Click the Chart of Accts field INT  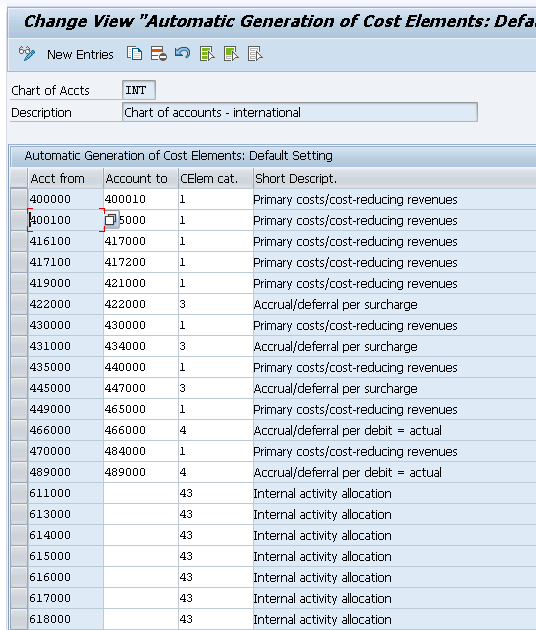pos(139,90)
